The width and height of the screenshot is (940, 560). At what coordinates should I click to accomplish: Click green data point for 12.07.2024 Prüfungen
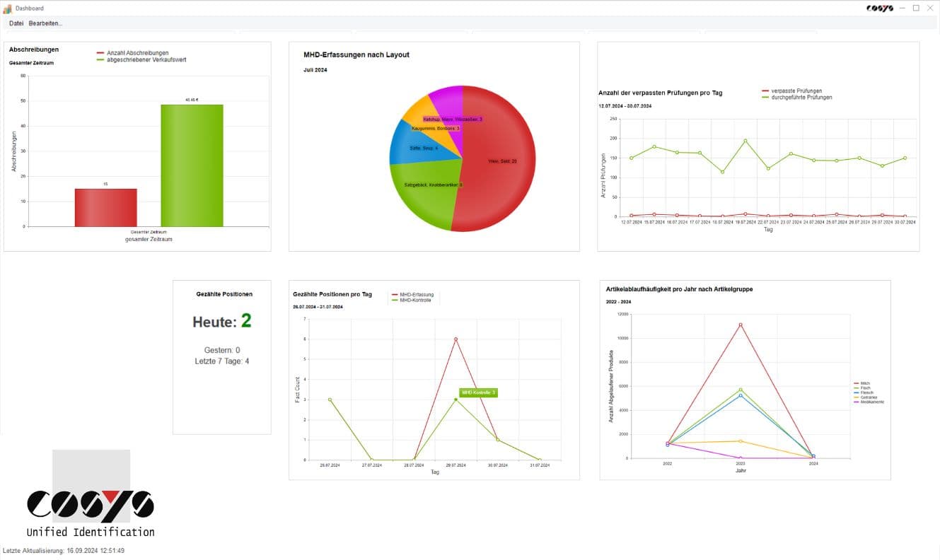pos(631,158)
